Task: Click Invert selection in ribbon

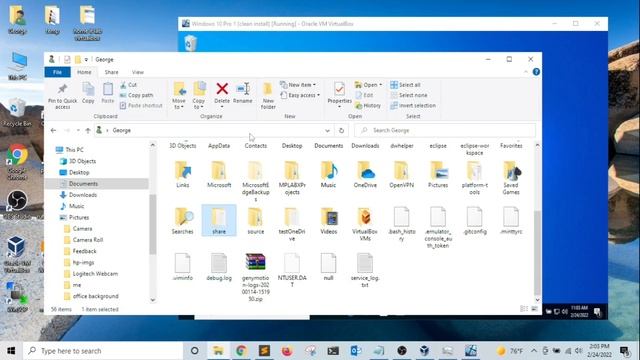Action: point(413,105)
